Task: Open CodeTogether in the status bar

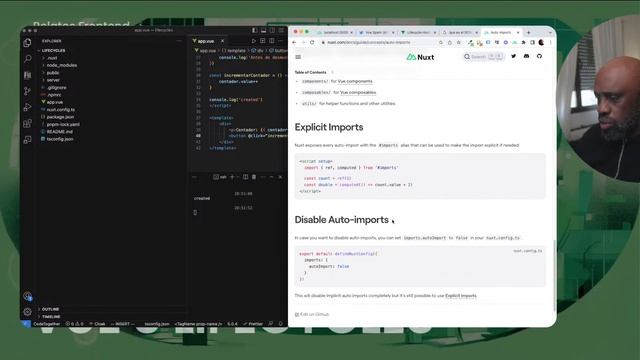Action: point(47,324)
